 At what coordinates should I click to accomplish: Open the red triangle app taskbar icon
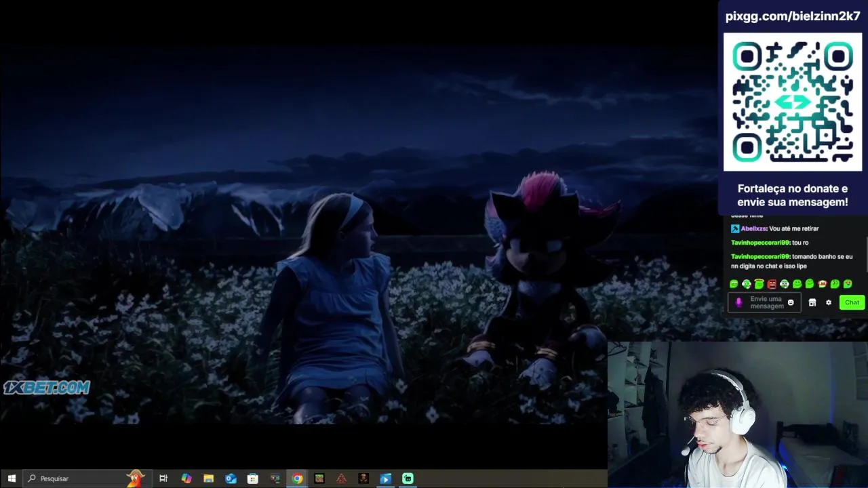point(341,479)
